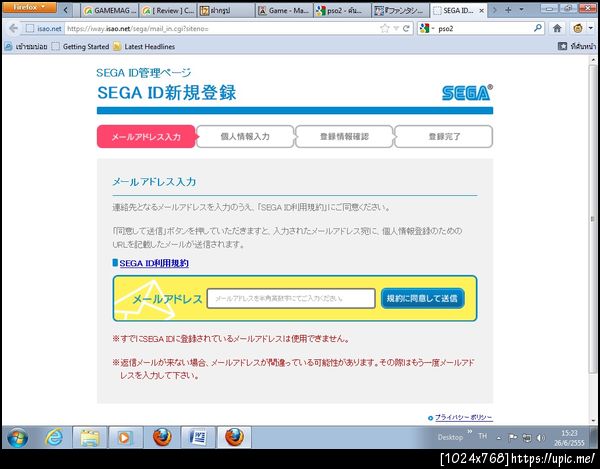The image size is (600, 469).
Task: Switch to the pso2 search tab
Action: [342, 11]
